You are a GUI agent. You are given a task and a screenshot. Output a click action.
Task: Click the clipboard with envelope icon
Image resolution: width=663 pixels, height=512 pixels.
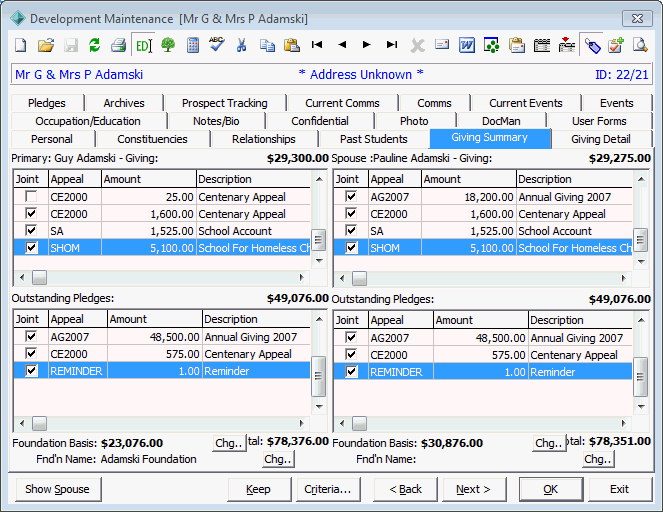516,45
